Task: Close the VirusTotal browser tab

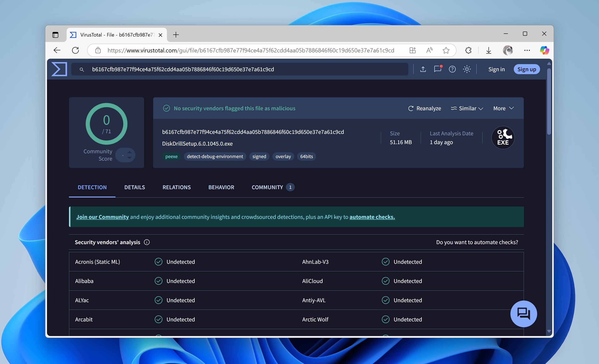Action: click(x=160, y=35)
